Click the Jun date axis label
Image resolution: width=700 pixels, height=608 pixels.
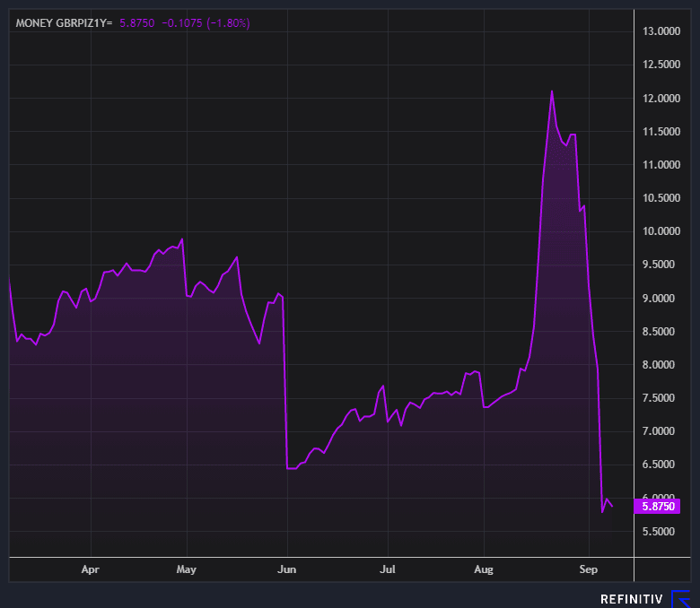click(x=287, y=569)
